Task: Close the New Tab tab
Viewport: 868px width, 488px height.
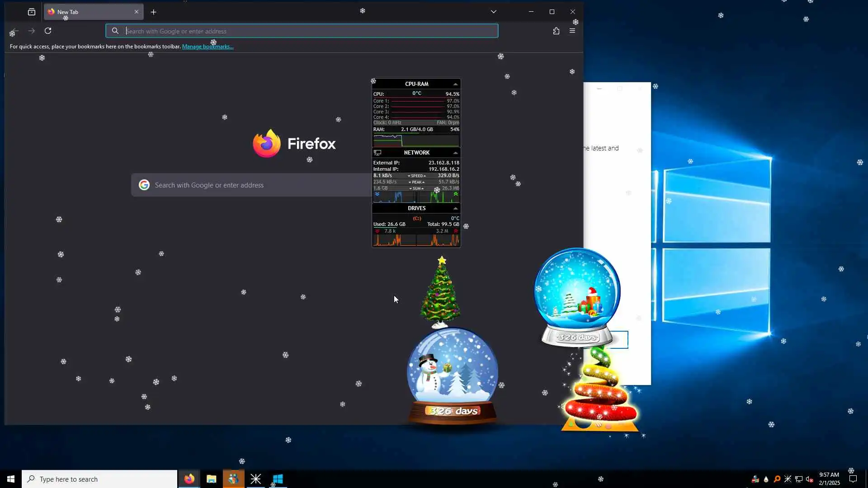Action: pyautogui.click(x=137, y=12)
